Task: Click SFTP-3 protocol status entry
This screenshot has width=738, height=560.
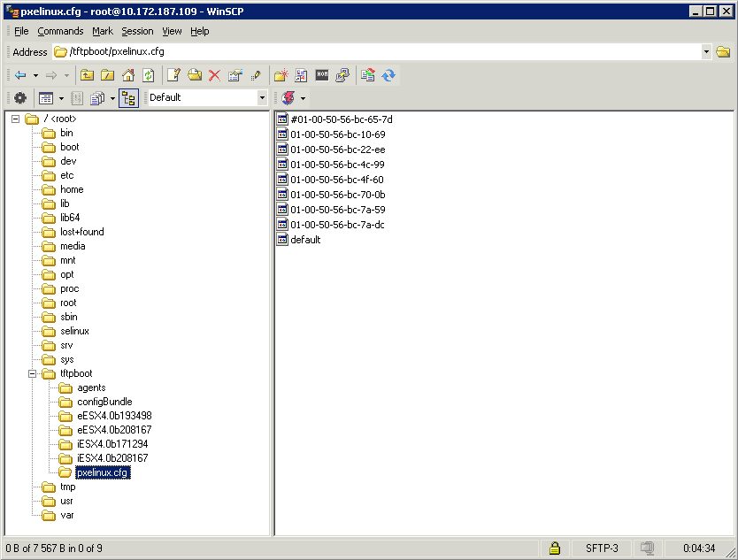Action: 602,548
